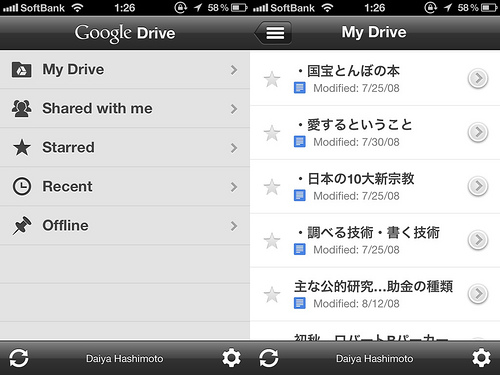The height and width of the screenshot is (375, 500).
Task: Click the Shared with me people icon
Action: 22,108
